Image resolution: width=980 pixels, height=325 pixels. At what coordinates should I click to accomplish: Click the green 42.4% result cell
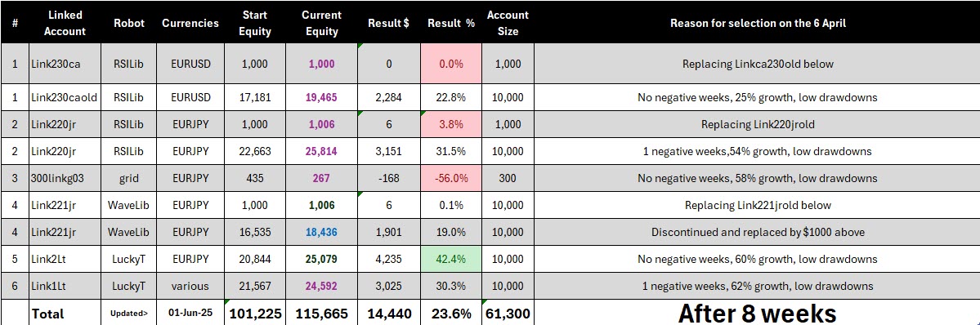tap(450, 259)
